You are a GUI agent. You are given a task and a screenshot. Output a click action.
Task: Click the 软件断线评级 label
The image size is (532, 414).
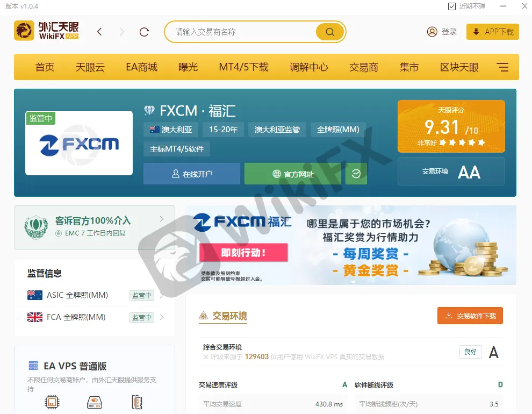pos(374,385)
